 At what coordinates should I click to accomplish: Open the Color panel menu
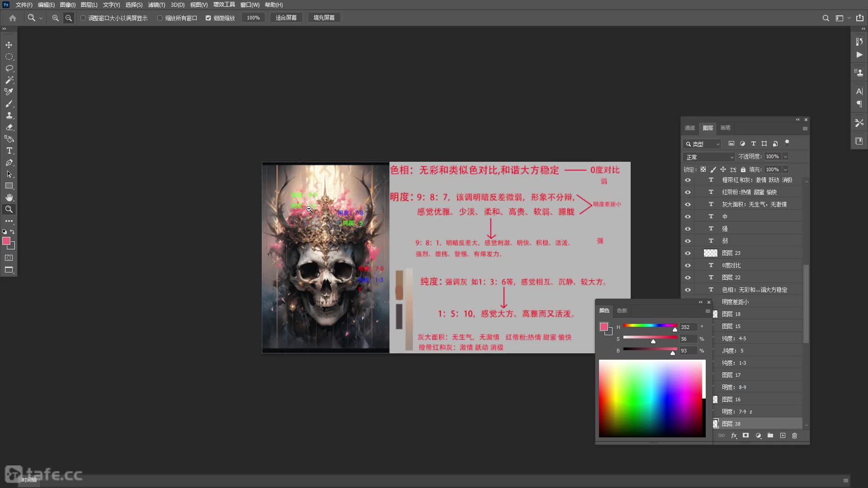coord(708,311)
